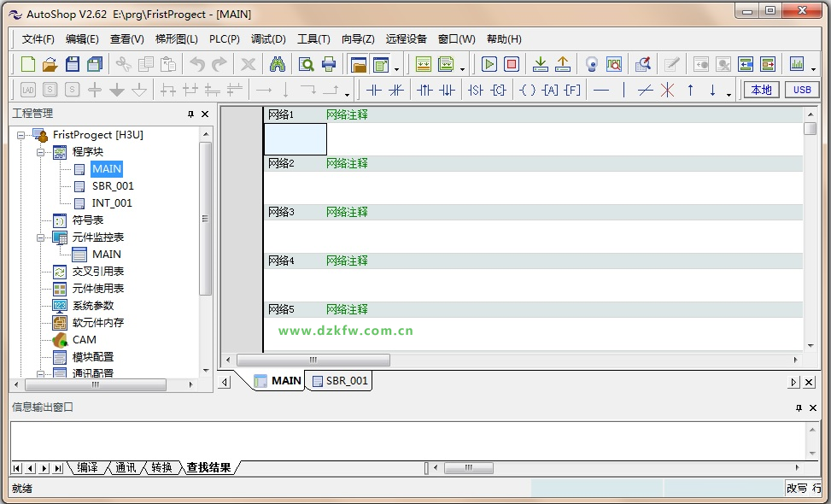Viewport: 831px width, 504px height.
Task: Click the Print icon in toolbar
Action: point(329,64)
